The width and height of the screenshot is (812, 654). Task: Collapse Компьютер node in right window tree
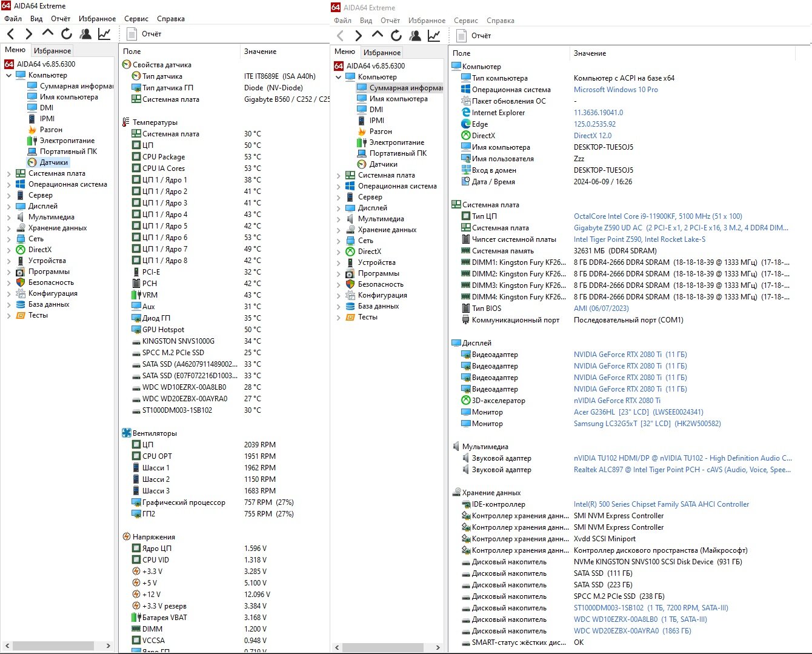tap(338, 77)
